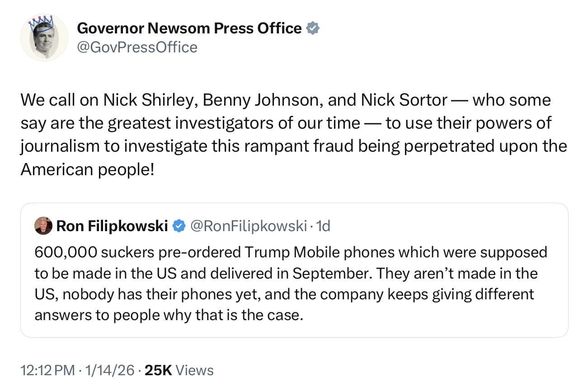Open the @RonFilipkowski handle in quoted post
Image resolution: width=588 pixels, height=391 pixels.
coord(249,225)
